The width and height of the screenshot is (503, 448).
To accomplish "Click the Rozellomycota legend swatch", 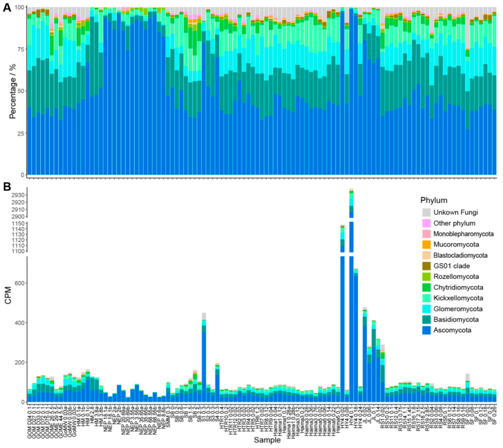I will tap(426, 277).
